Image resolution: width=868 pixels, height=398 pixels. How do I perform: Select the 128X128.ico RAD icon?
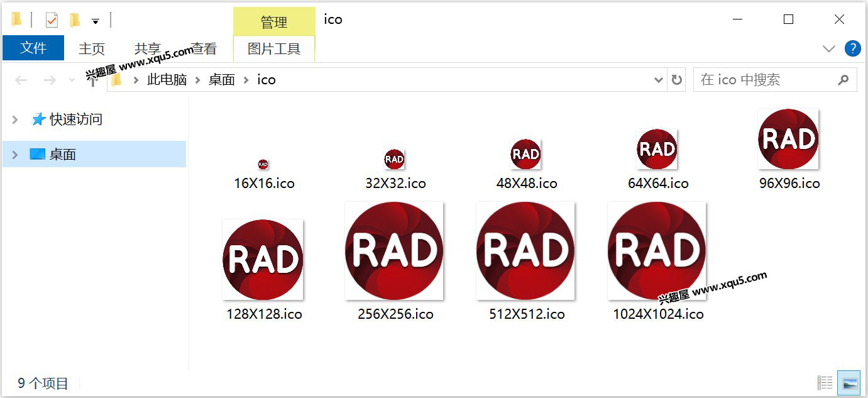point(263,260)
